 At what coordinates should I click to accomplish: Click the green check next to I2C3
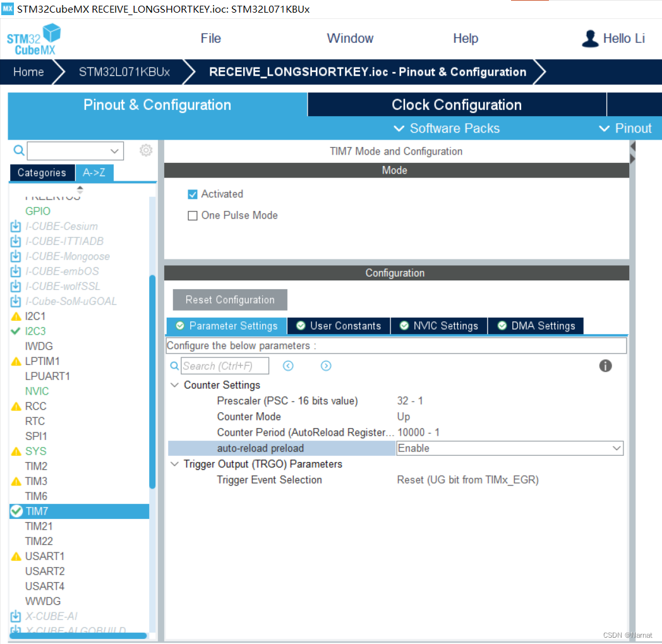click(16, 331)
